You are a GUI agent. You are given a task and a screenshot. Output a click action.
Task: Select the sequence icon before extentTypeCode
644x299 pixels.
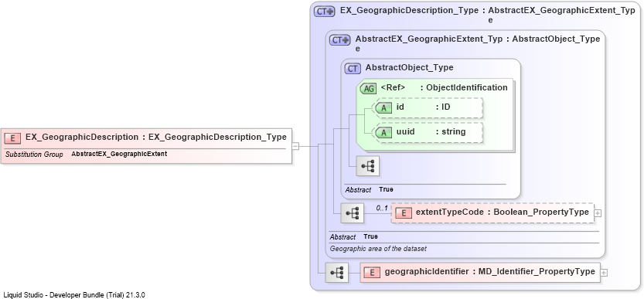click(x=353, y=212)
